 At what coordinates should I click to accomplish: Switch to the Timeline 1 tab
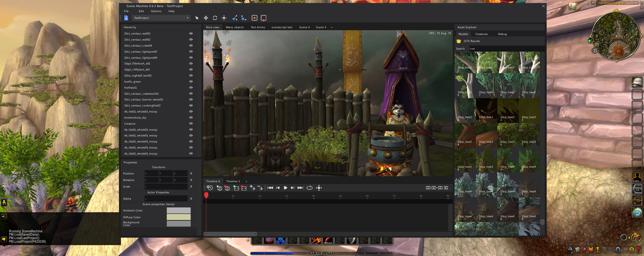coord(233,181)
